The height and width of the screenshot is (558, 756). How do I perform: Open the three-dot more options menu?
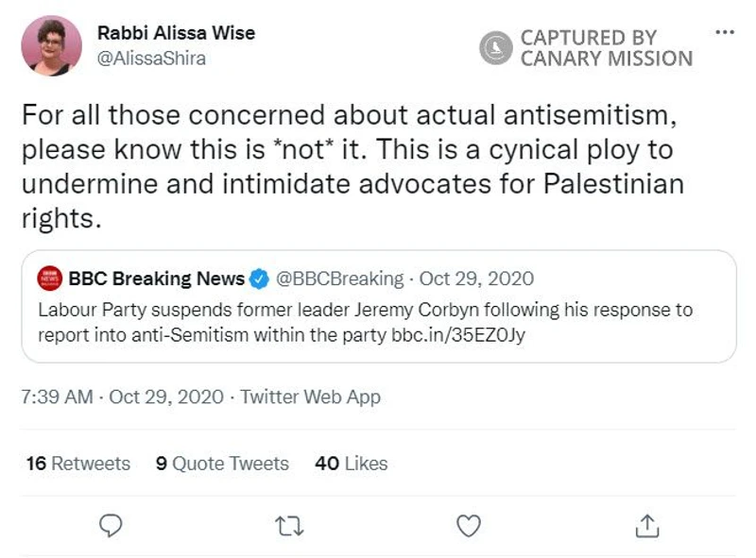tap(725, 32)
